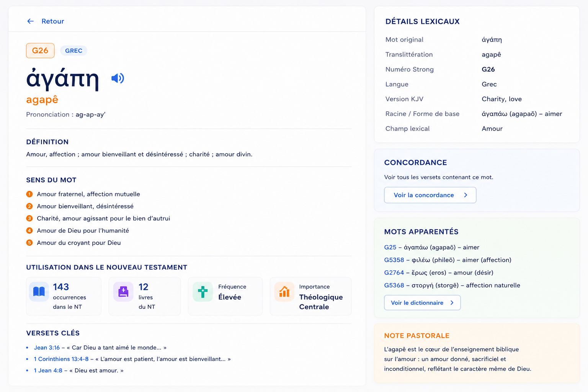Click the number 3 sense bullet
This screenshot has height=392, width=588.
(29, 218)
